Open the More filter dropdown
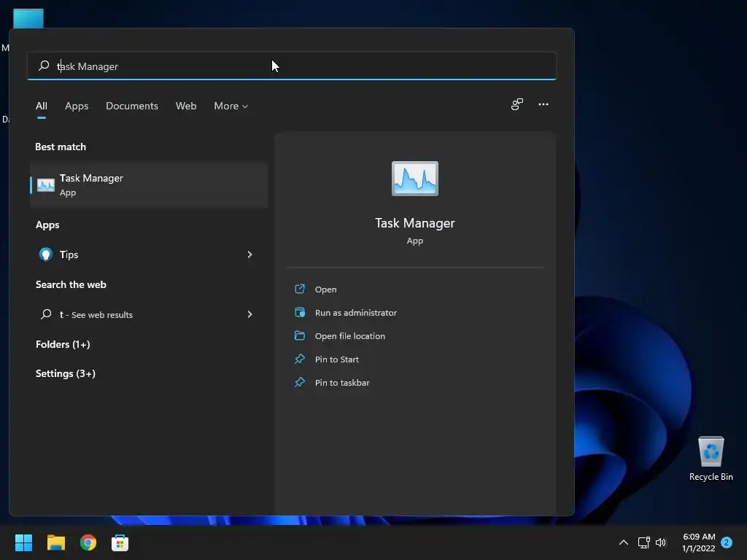Screen dimensions: 747x560 pyautogui.click(x=231, y=106)
